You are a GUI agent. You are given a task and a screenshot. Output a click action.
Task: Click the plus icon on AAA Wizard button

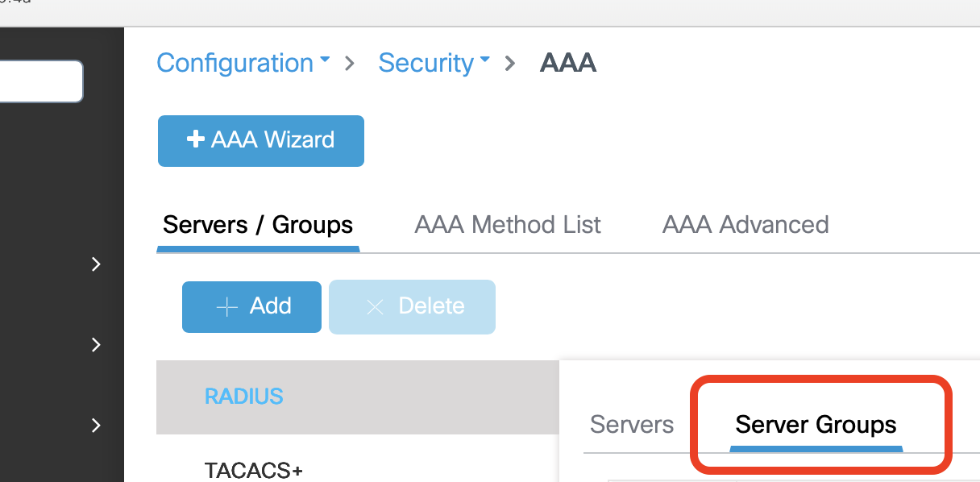pyautogui.click(x=195, y=140)
